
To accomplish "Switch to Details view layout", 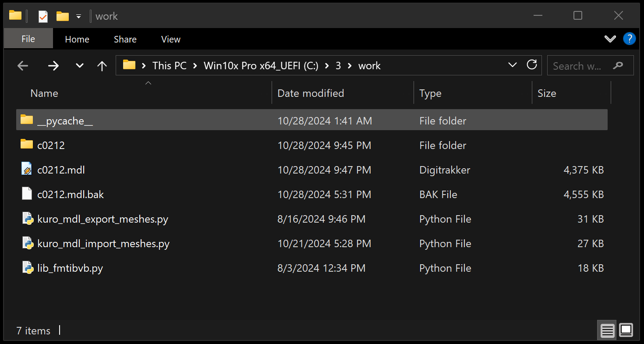I will [607, 330].
